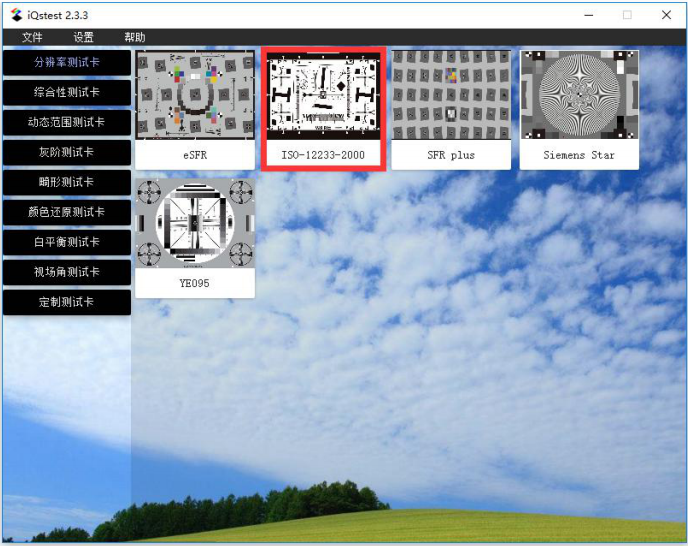The width and height of the screenshot is (688, 546).
Task: Select the 颜色还原测试卡 category
Action: pyautogui.click(x=67, y=212)
